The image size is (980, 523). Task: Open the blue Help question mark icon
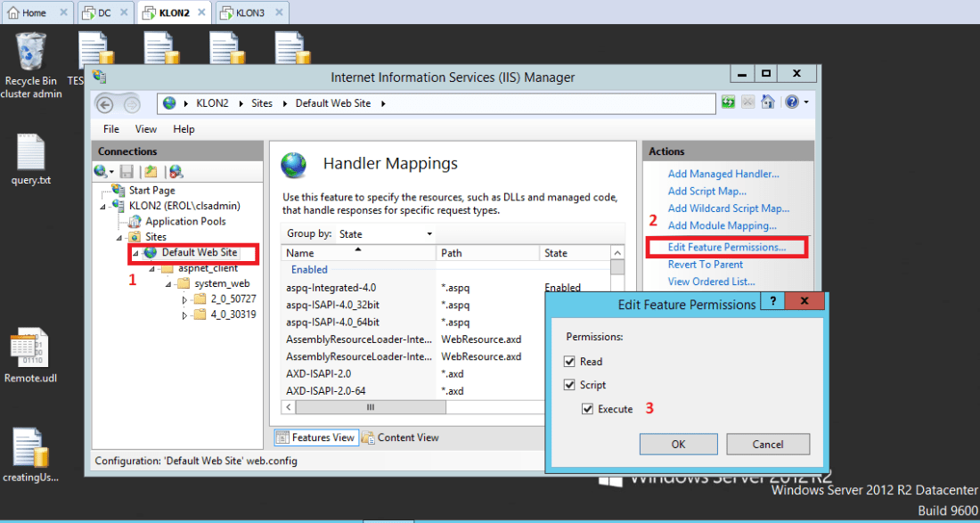pyautogui.click(x=791, y=102)
